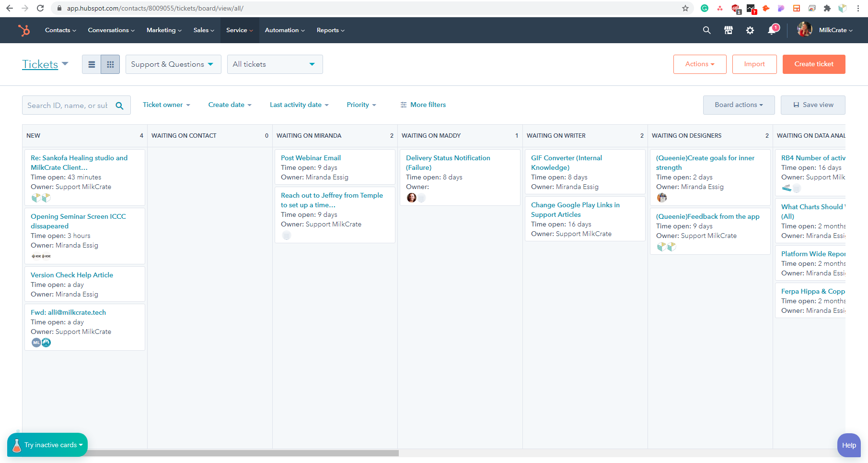Open the Contacts menu

[60, 30]
